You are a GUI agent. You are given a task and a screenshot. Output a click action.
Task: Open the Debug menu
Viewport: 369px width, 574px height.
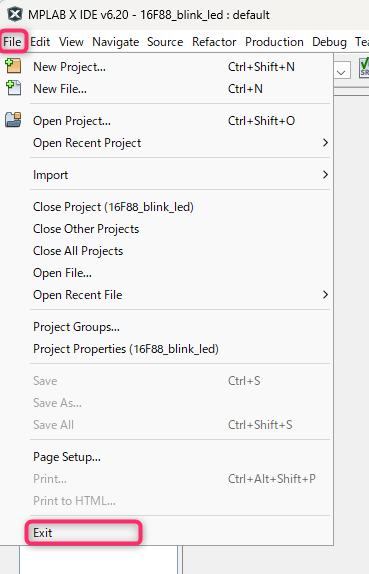[x=329, y=42]
